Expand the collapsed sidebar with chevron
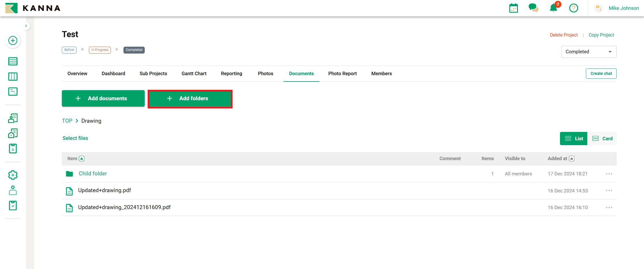This screenshot has width=644, height=269. click(26, 26)
